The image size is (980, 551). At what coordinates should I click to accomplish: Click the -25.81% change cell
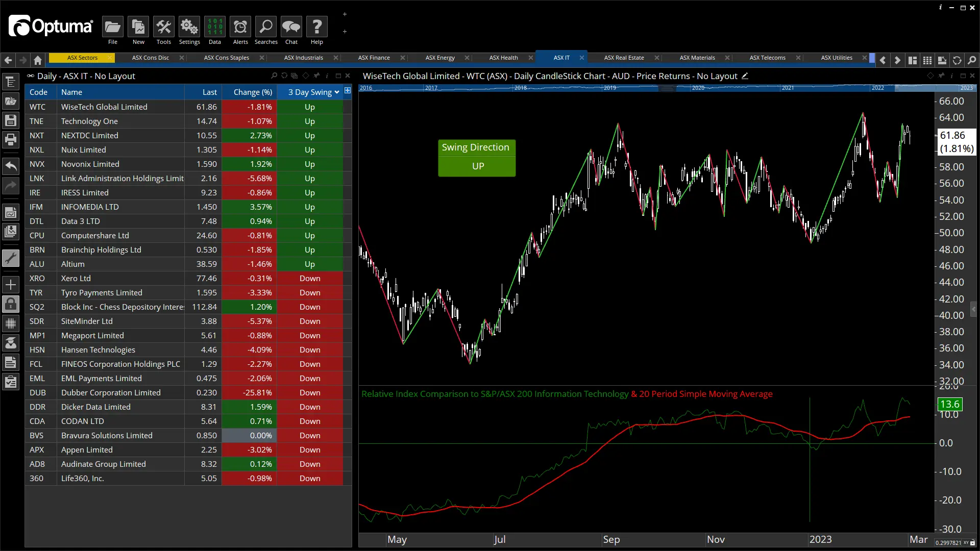tap(250, 392)
